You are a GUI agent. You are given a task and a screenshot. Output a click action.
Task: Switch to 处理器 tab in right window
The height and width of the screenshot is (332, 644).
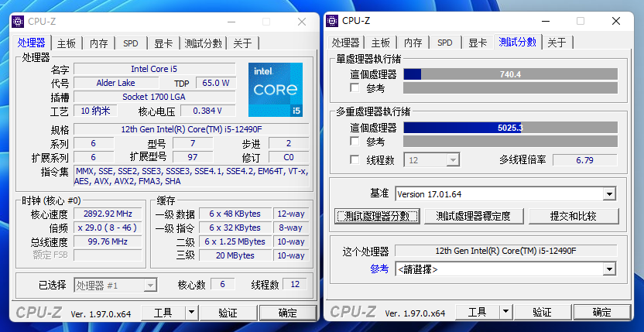click(x=345, y=43)
